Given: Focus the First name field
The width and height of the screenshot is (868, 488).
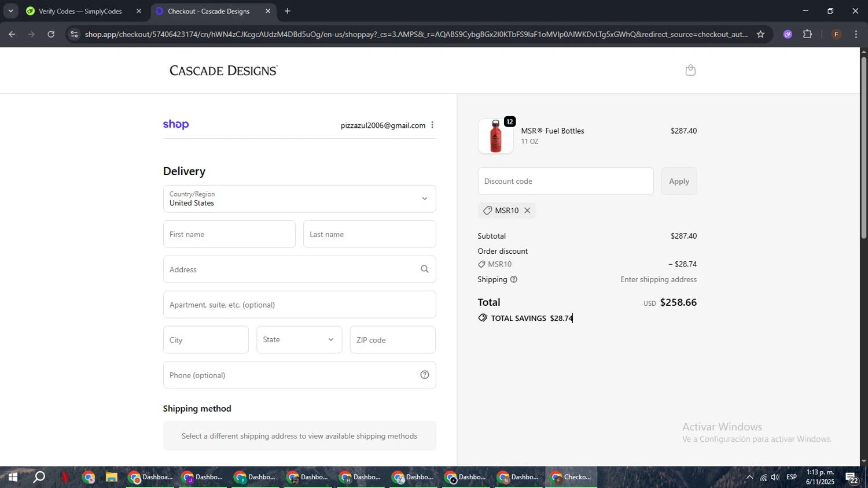Looking at the screenshot, I should [x=229, y=234].
